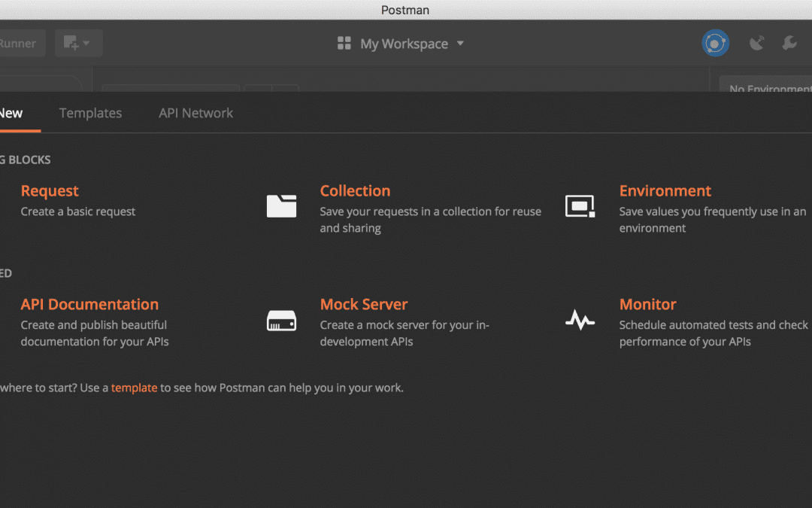
Task: Open API Documentation creation
Action: [x=89, y=304]
